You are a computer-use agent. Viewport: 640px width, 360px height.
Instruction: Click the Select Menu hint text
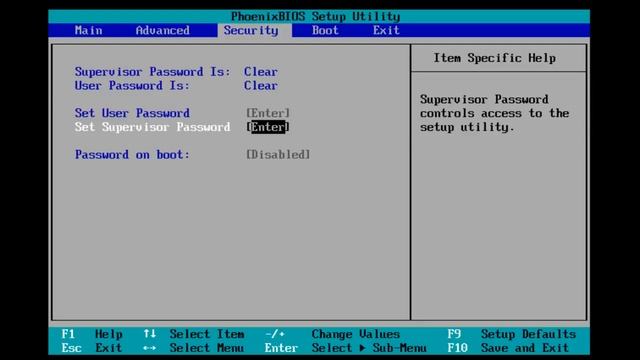point(207,348)
